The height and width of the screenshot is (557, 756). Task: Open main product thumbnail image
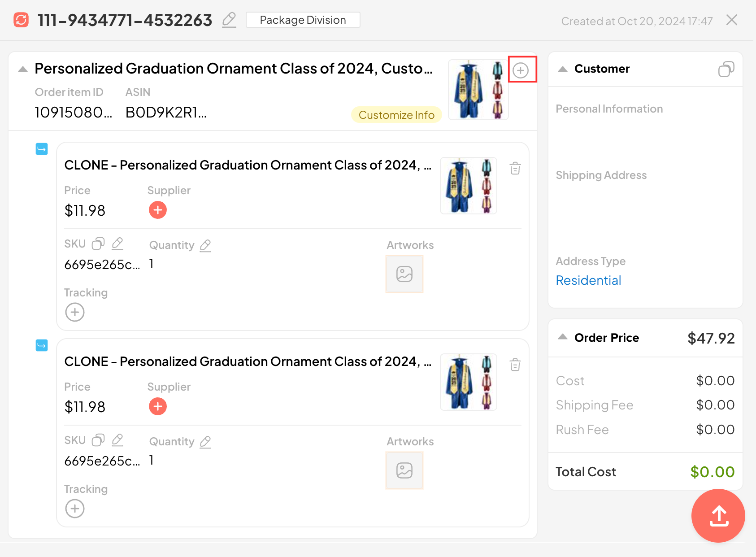click(478, 90)
